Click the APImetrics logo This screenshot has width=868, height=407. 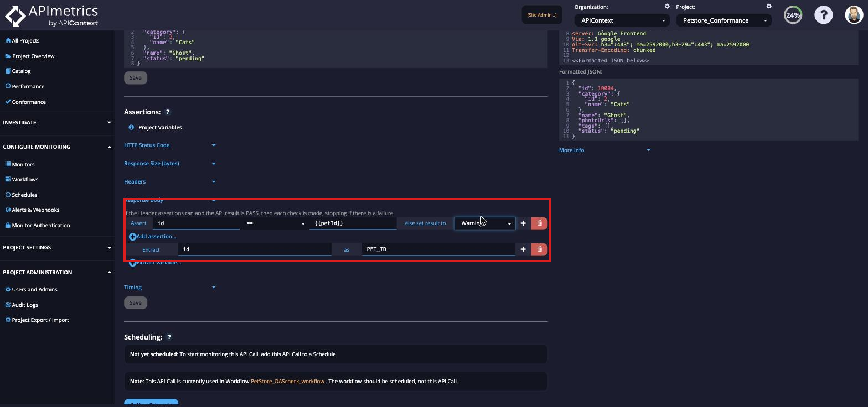click(51, 15)
